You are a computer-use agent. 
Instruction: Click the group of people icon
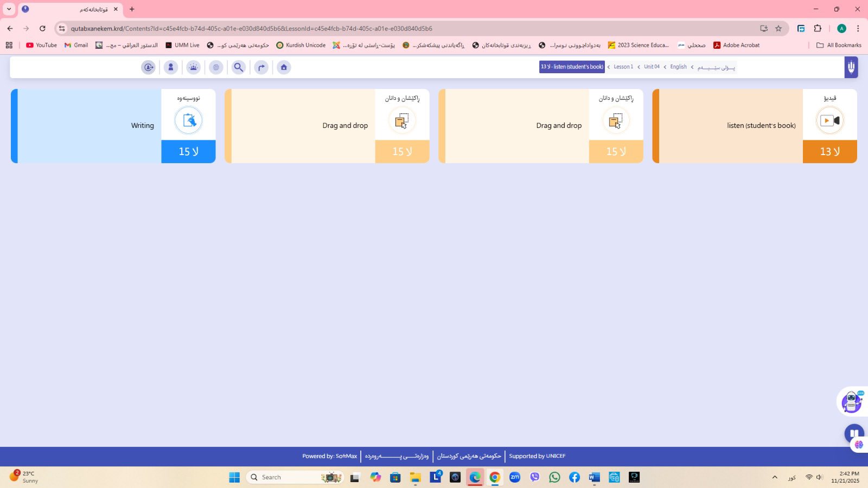(194, 67)
